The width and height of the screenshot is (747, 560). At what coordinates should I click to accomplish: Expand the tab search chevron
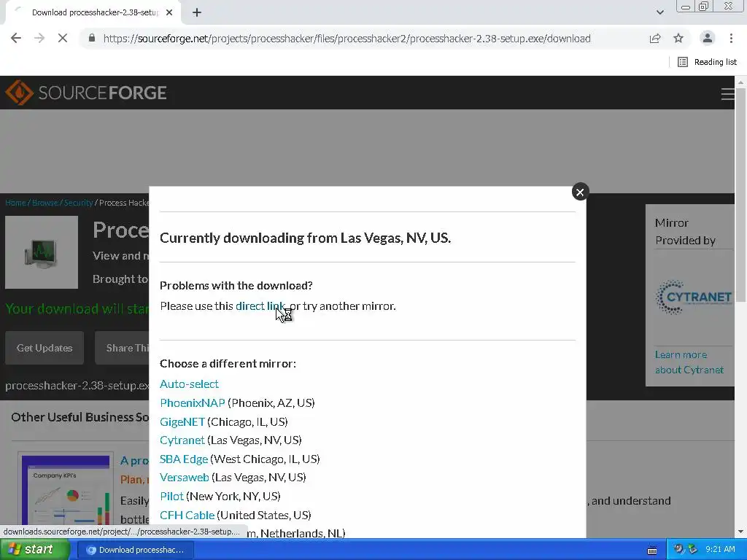(x=659, y=13)
